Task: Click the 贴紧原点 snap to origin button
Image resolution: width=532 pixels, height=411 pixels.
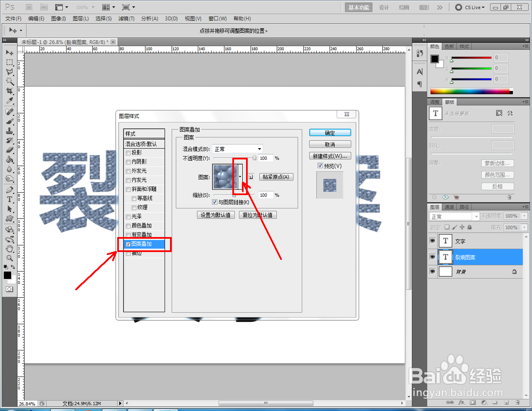Action: click(x=276, y=176)
